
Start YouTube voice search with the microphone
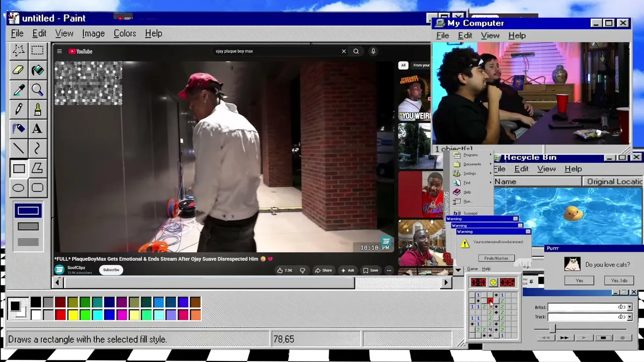tap(373, 51)
